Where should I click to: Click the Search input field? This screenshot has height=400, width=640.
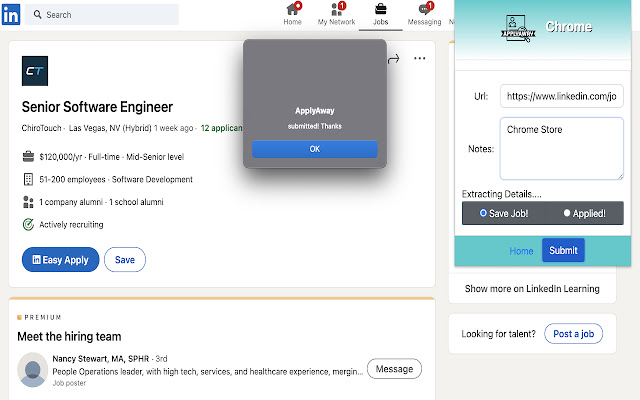pos(102,15)
